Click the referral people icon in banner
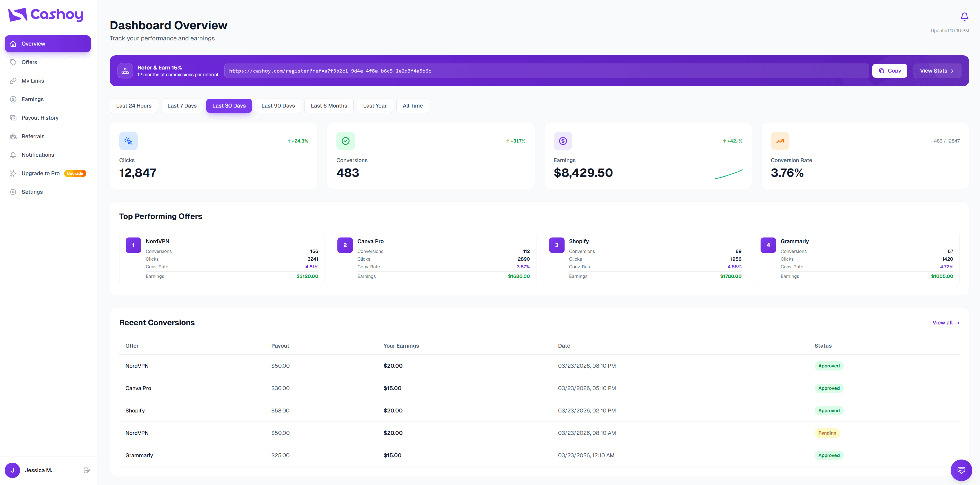 point(125,71)
